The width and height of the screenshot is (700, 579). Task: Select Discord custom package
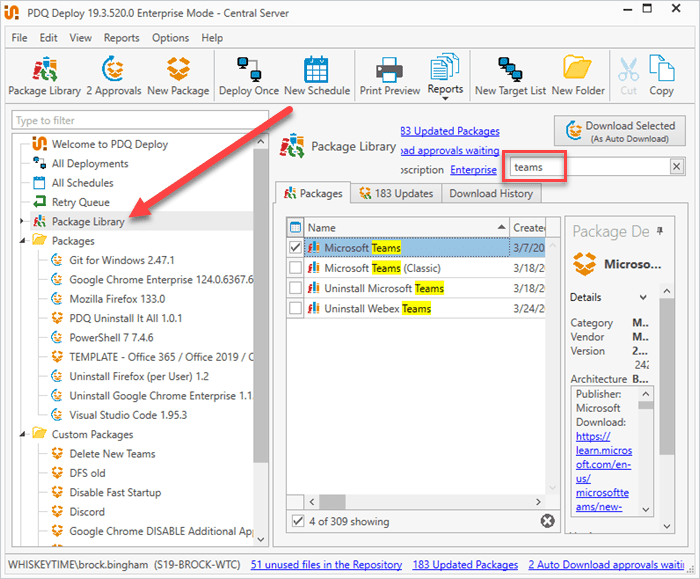tap(87, 512)
